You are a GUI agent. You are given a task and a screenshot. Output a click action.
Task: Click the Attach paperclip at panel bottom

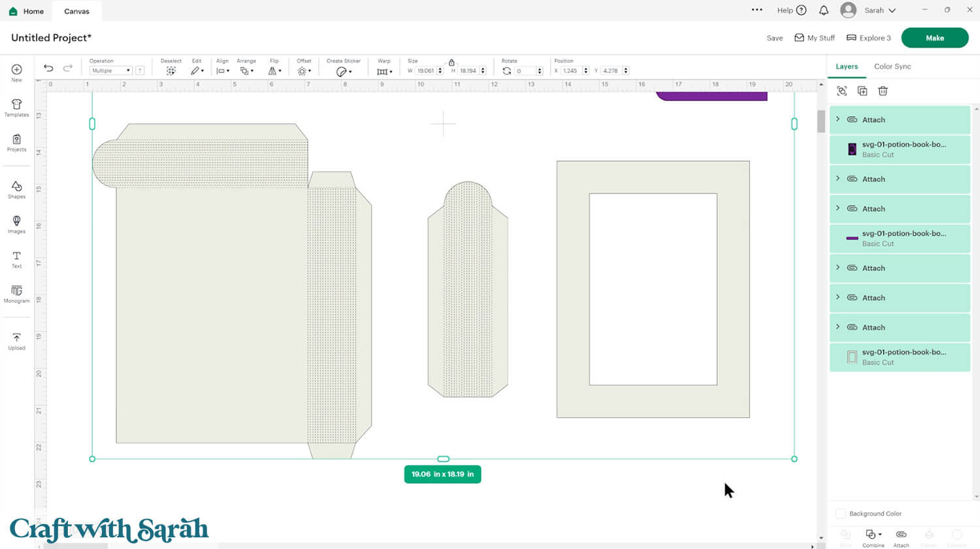pyautogui.click(x=901, y=535)
